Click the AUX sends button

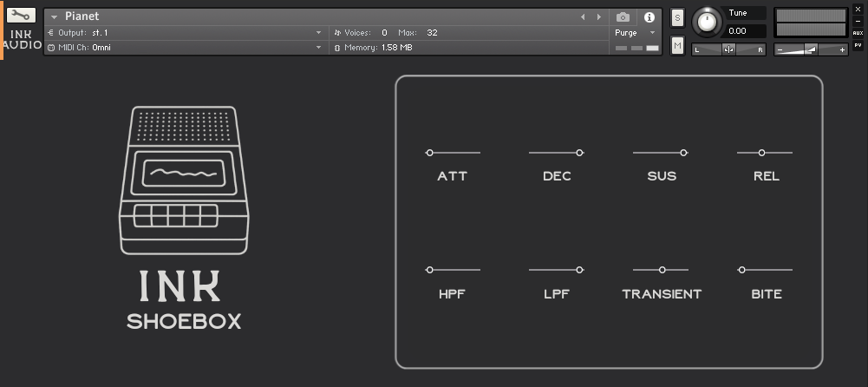858,33
